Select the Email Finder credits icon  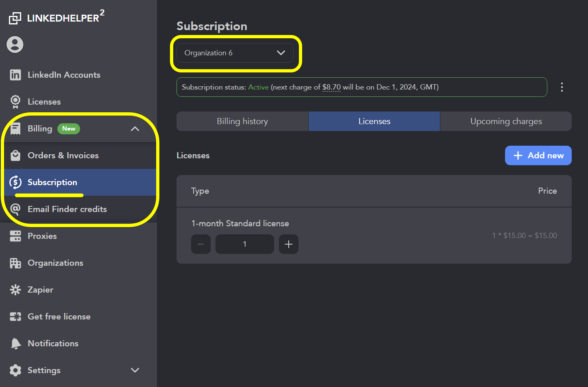point(15,209)
